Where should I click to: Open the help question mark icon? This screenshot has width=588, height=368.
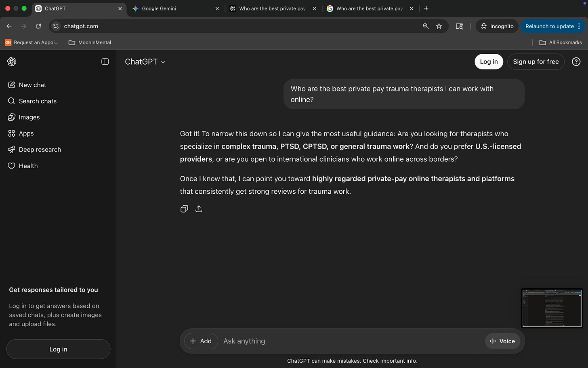point(576,61)
